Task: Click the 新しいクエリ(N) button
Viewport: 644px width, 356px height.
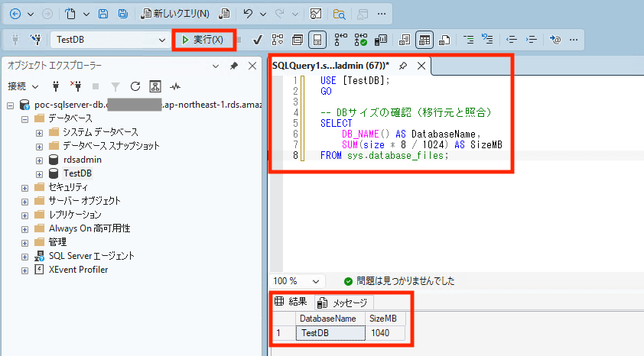Action: (175, 14)
